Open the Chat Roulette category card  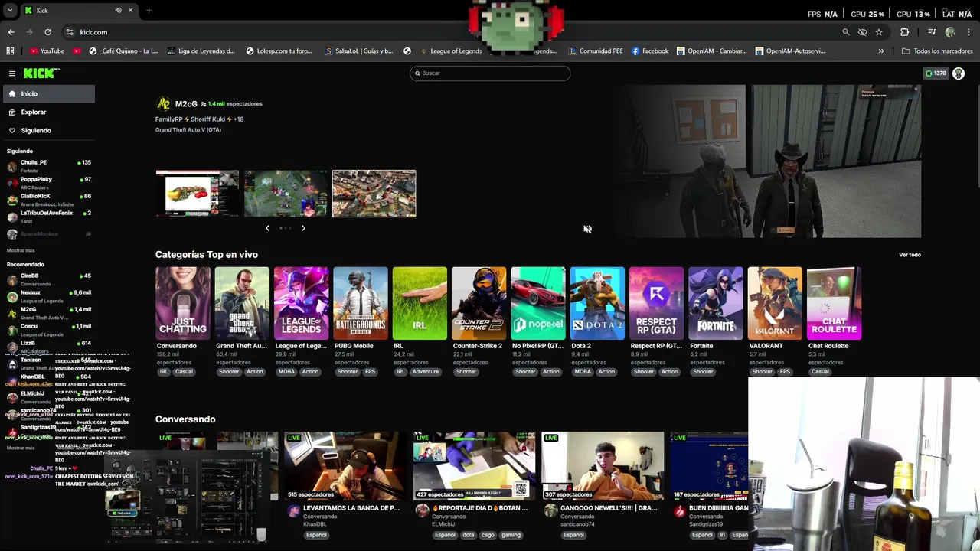(x=834, y=303)
